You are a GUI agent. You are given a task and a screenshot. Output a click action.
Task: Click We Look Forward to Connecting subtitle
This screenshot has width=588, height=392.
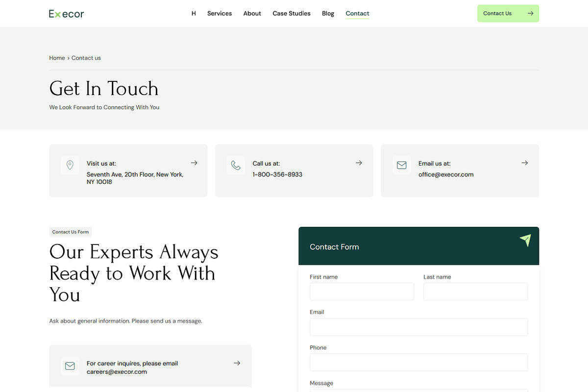[104, 107]
